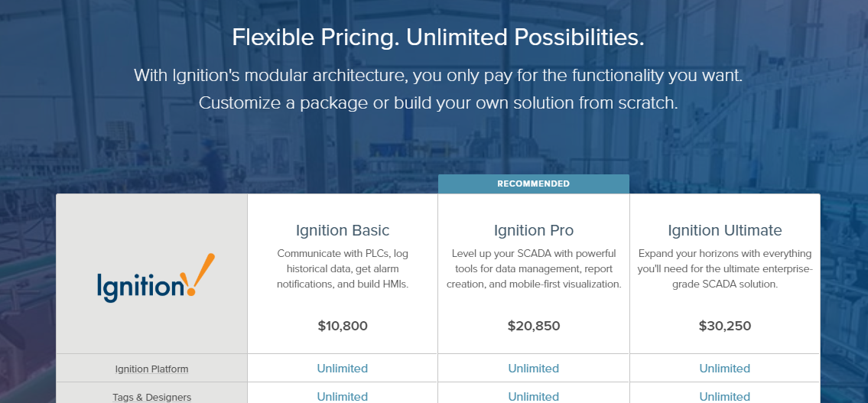Screen dimensions: 868x403
Task: Select the Ignition Basic package title
Action: (343, 230)
